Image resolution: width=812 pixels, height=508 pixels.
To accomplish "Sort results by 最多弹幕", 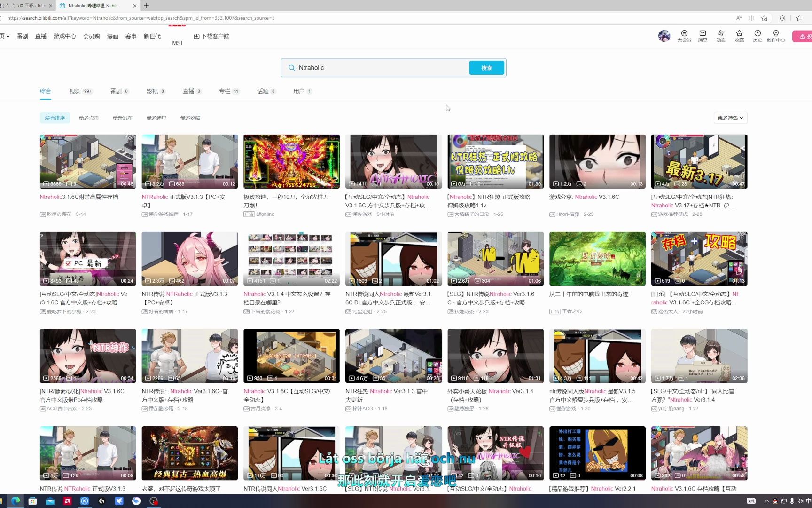I will [x=156, y=118].
